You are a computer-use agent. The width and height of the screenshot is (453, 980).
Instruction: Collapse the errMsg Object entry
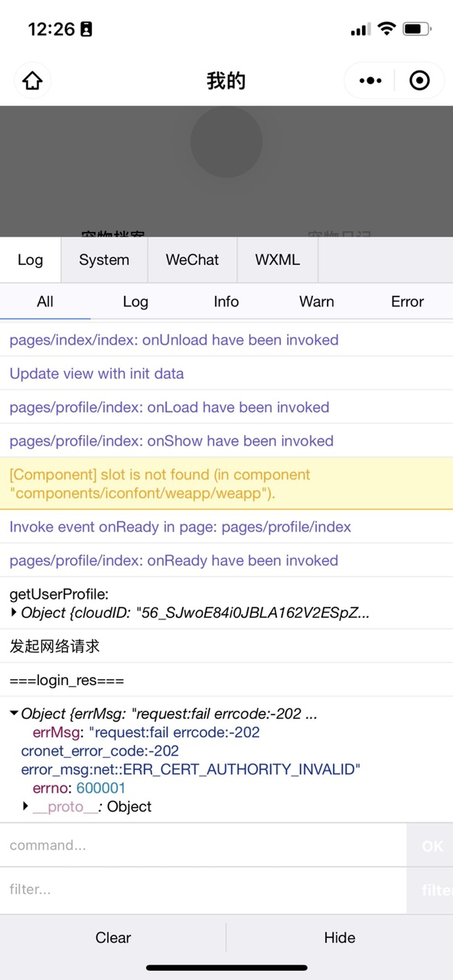(14, 714)
